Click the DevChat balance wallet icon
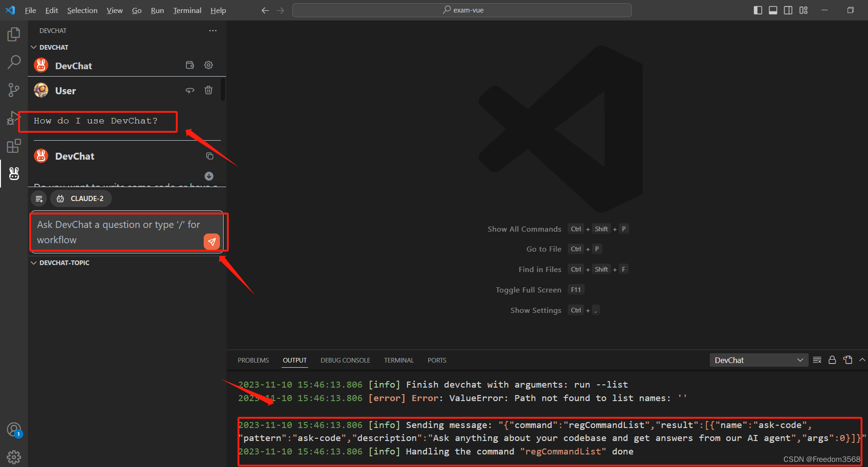This screenshot has width=868, height=467. [x=190, y=65]
